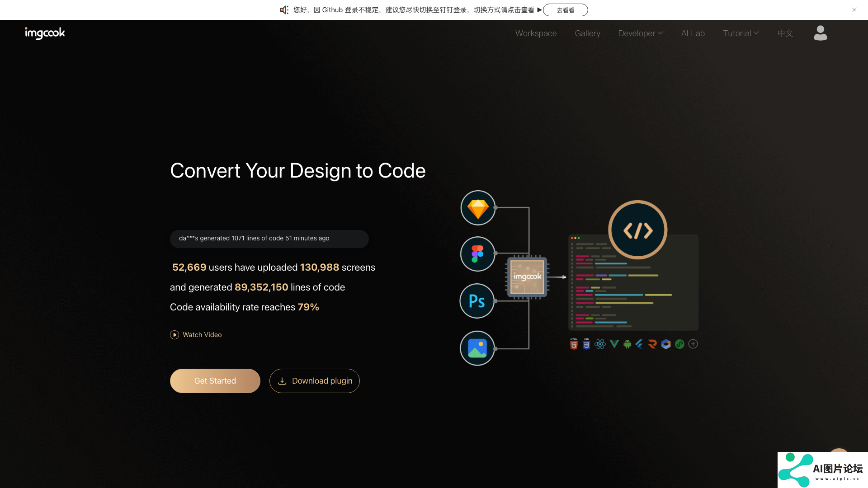868x488 pixels.
Task: Select the React atom icon
Action: (600, 344)
